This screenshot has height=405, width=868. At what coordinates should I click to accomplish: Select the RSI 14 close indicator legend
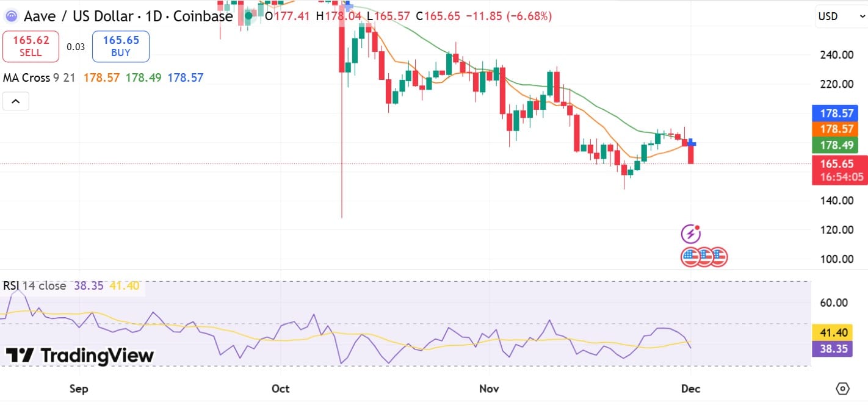(x=34, y=285)
